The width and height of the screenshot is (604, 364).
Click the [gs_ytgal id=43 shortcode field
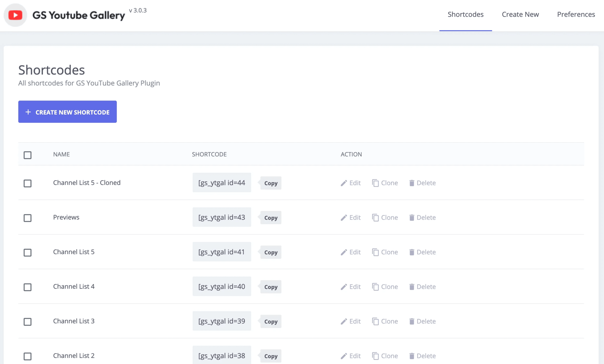coord(222,217)
